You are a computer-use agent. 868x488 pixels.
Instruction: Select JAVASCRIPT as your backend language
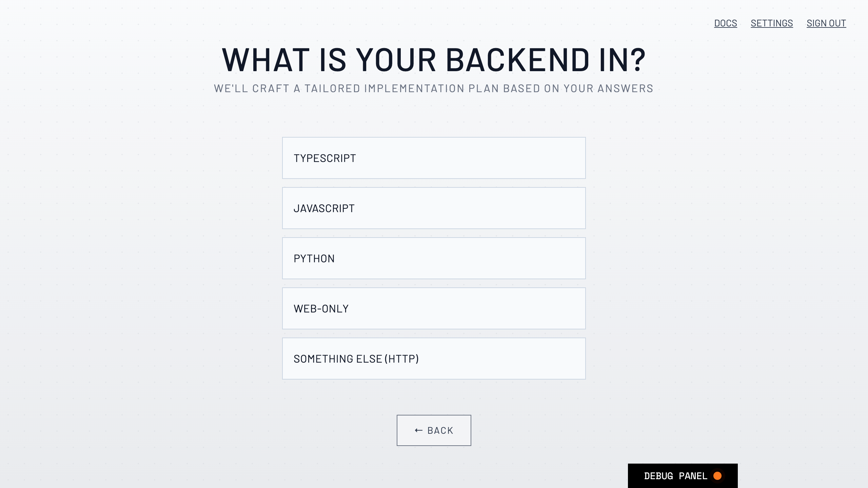(433, 208)
